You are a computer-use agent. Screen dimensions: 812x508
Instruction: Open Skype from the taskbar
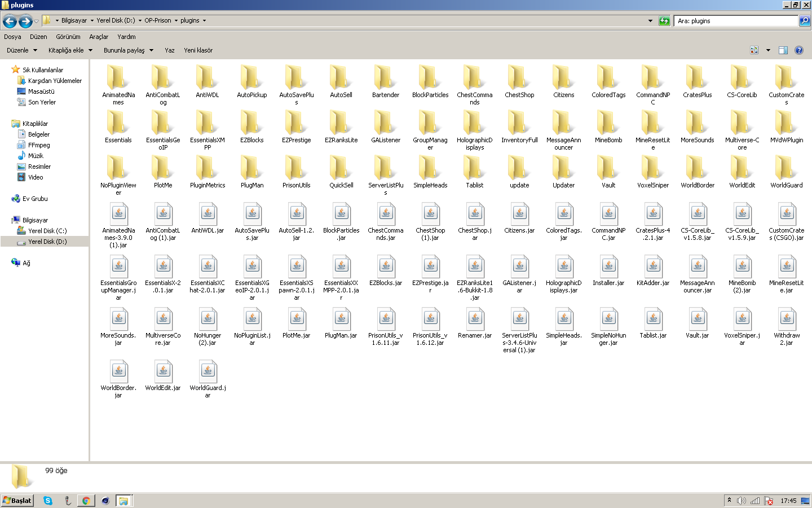tap(48, 501)
